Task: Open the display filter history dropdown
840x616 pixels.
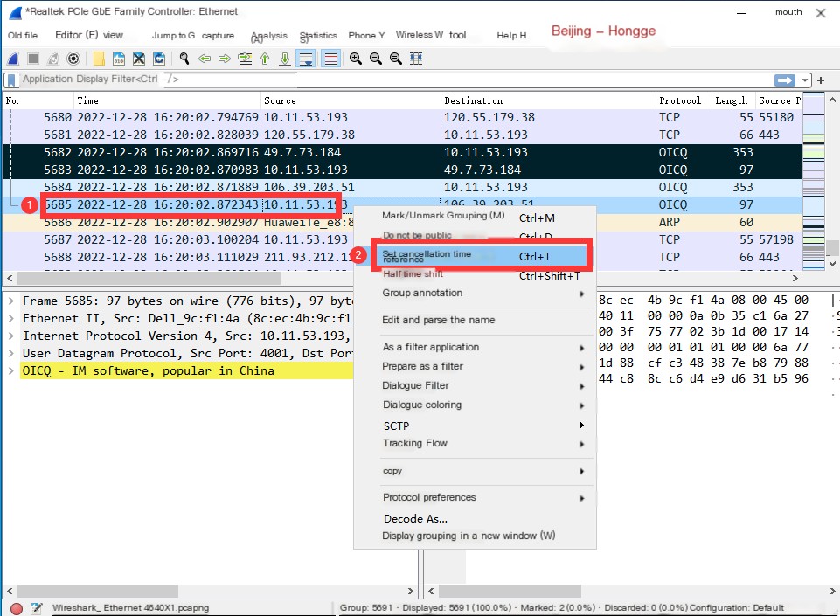Action: (805, 80)
